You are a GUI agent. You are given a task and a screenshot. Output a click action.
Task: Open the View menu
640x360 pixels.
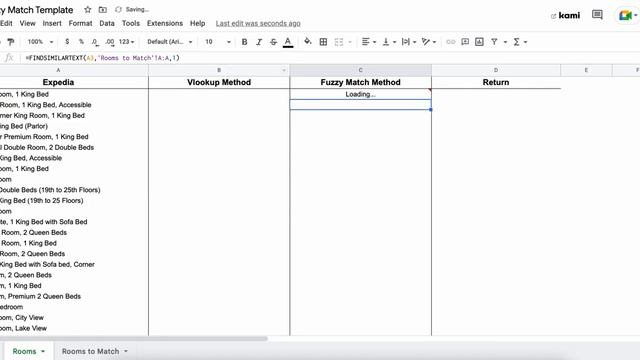click(27, 23)
